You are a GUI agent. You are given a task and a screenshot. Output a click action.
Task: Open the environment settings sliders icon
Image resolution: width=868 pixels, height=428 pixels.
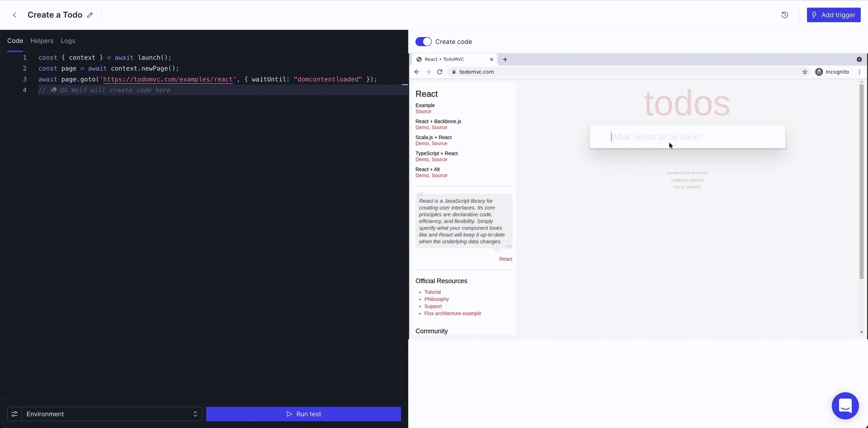tap(14, 414)
